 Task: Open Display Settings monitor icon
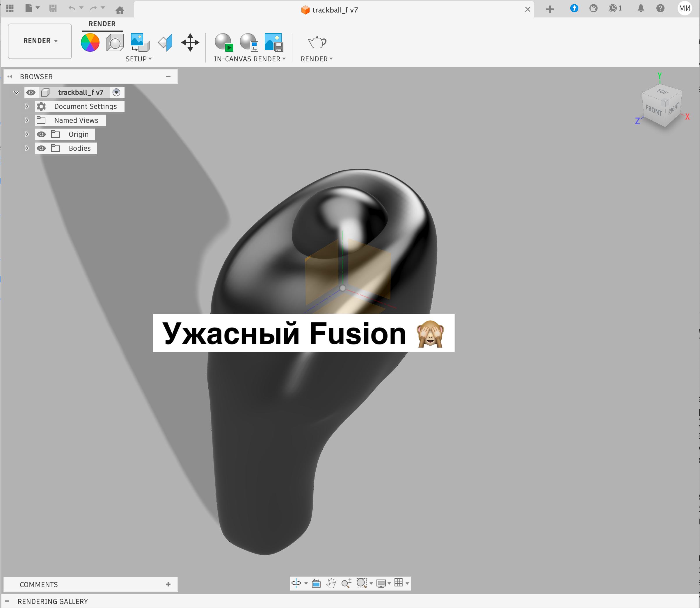381,583
